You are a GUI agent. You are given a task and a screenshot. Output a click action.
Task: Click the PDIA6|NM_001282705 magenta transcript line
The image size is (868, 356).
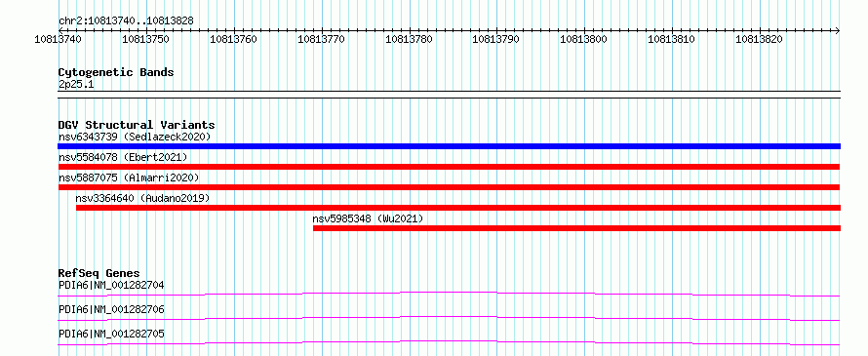tap(449, 342)
